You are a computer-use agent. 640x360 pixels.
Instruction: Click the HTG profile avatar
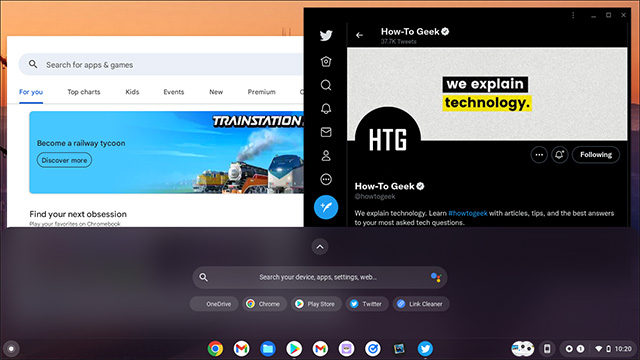pos(387,140)
